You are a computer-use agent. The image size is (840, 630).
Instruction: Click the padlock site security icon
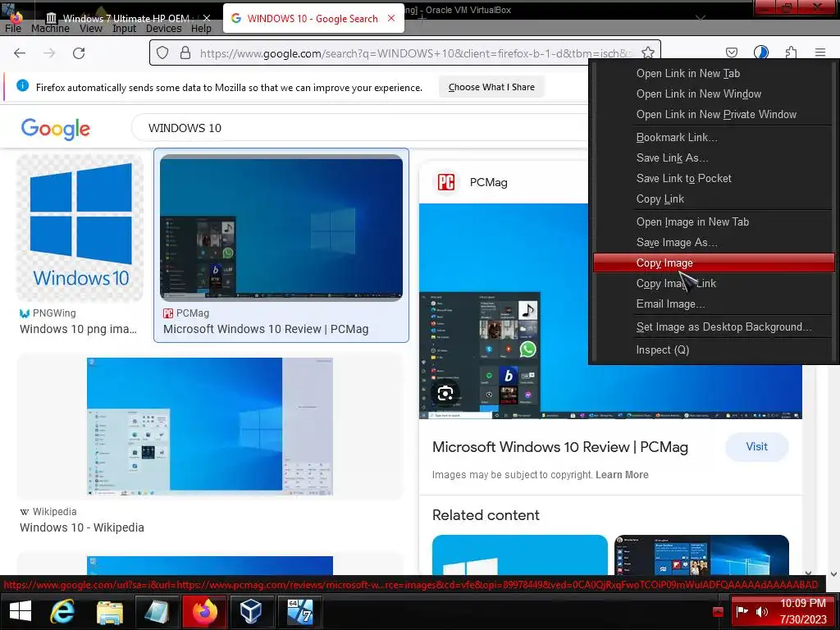pos(185,52)
